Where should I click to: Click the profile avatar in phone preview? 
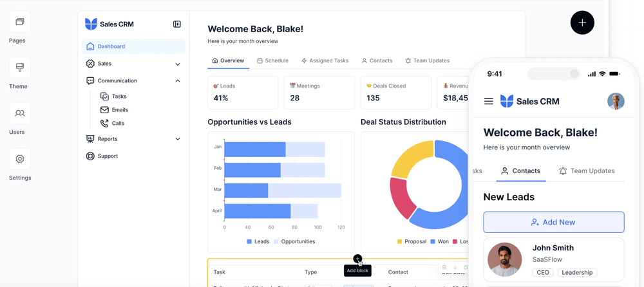[616, 101]
